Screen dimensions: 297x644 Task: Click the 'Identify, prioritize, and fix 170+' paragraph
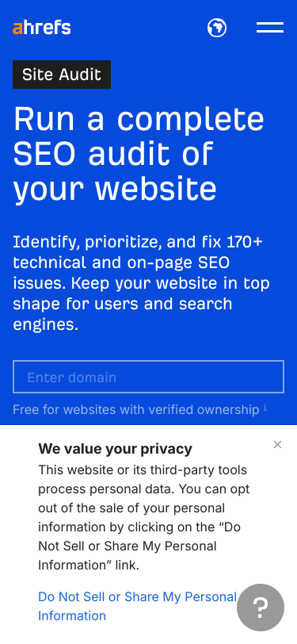pyautogui.click(x=142, y=283)
